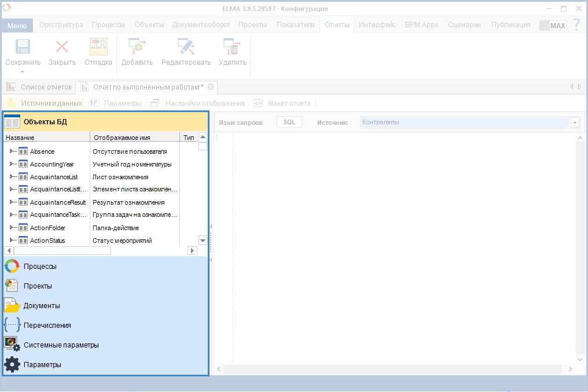Open the Процессы section in sidebar
This screenshot has height=392, width=588.
click(39, 267)
